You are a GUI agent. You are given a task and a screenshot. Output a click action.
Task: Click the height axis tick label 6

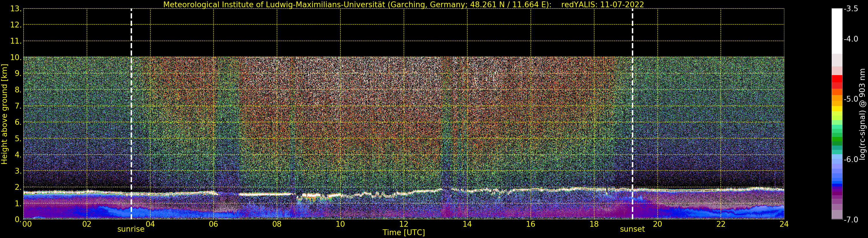[x=18, y=122]
